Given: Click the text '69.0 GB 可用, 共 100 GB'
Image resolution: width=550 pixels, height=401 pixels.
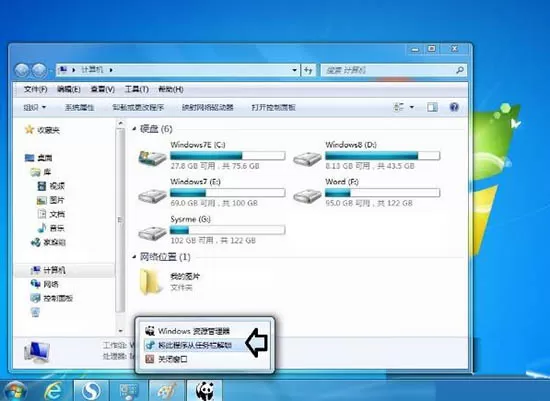Looking at the screenshot, I should (214, 203).
